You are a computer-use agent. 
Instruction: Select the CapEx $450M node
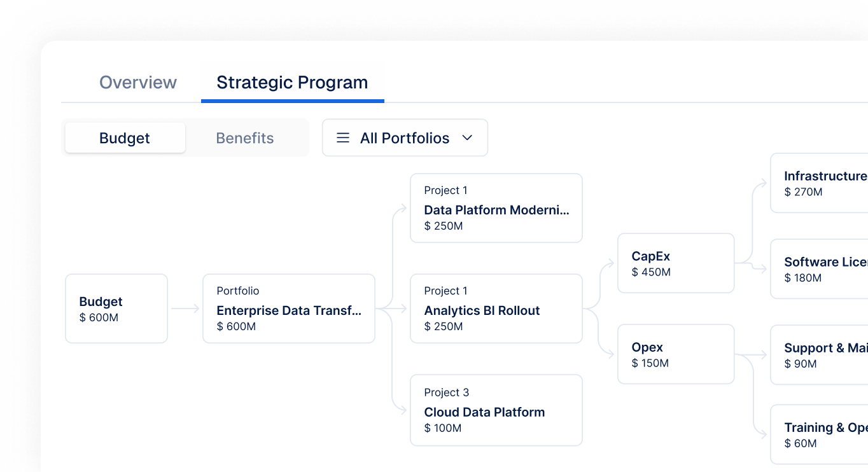[676, 263]
